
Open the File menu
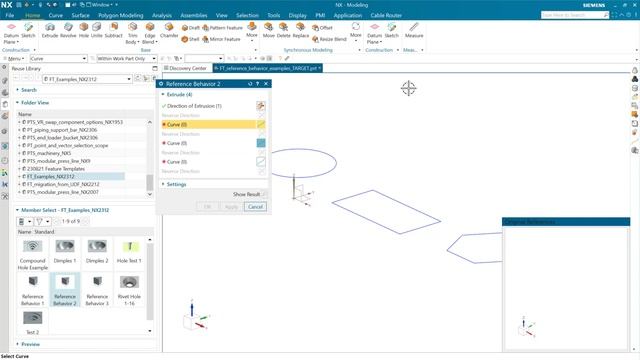(x=10, y=16)
